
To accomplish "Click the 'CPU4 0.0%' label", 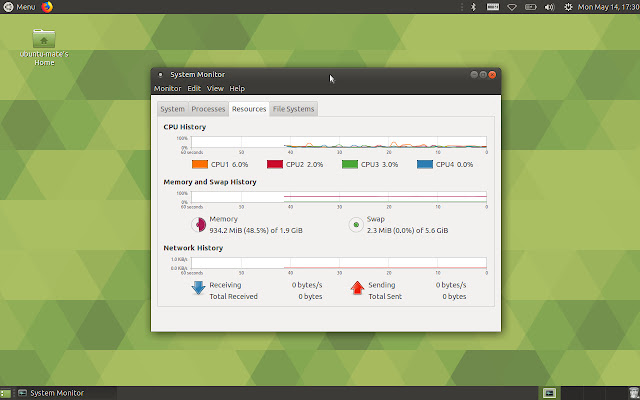I will [x=454, y=164].
